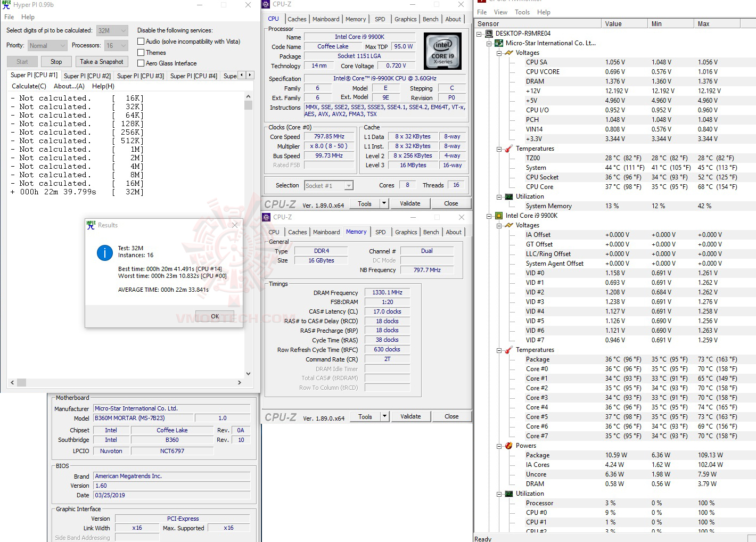Click the Intel Core i9 X-series logo
This screenshot has height=542, width=756.
tap(442, 51)
